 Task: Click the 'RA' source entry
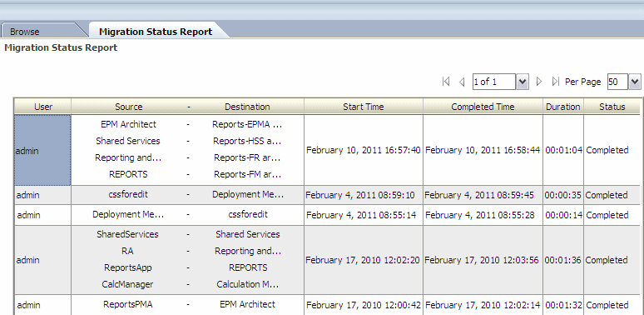point(127,251)
